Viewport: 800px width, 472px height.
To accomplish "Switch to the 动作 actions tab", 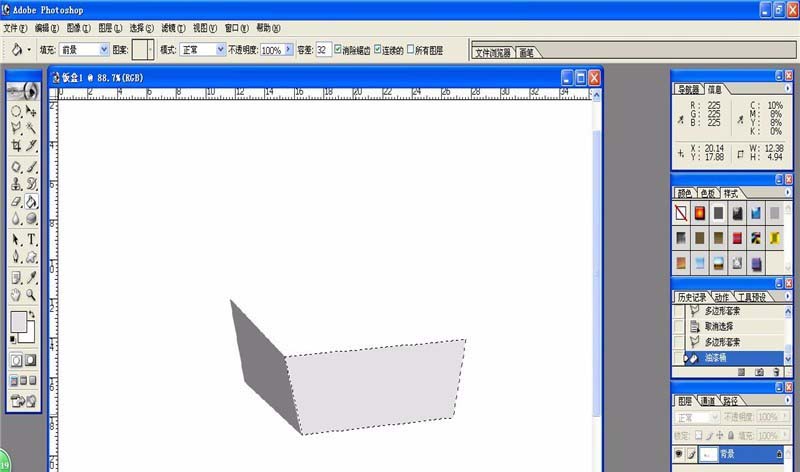I will tap(720, 297).
